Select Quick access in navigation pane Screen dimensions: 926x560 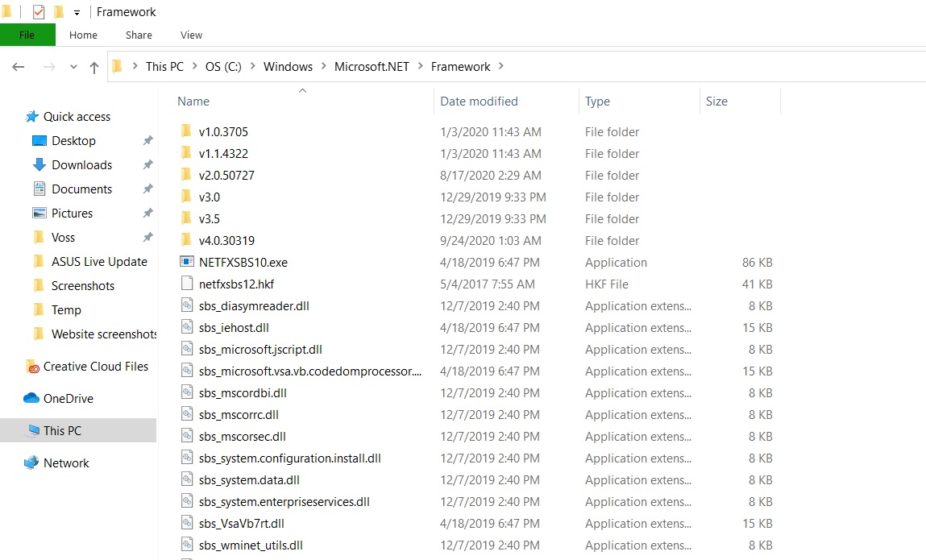point(77,117)
